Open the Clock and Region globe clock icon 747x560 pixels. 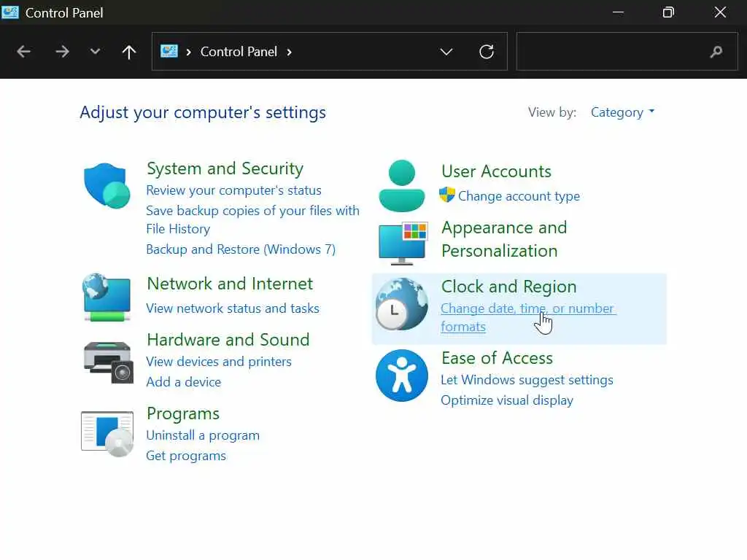click(402, 304)
